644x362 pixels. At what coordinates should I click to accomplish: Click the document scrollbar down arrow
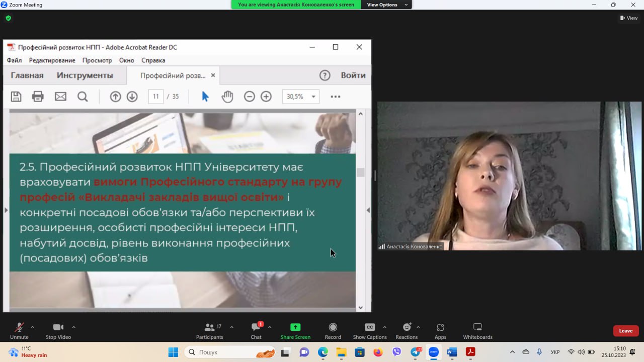[360, 307]
